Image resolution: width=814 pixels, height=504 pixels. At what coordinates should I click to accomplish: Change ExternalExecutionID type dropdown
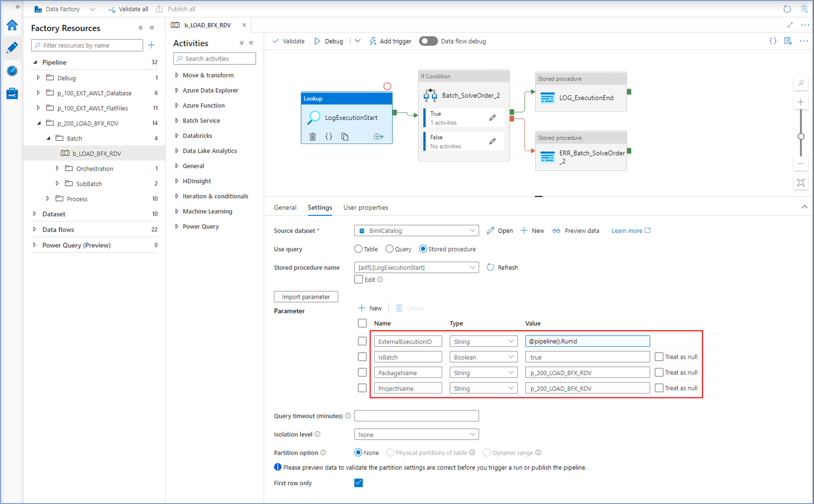(483, 341)
